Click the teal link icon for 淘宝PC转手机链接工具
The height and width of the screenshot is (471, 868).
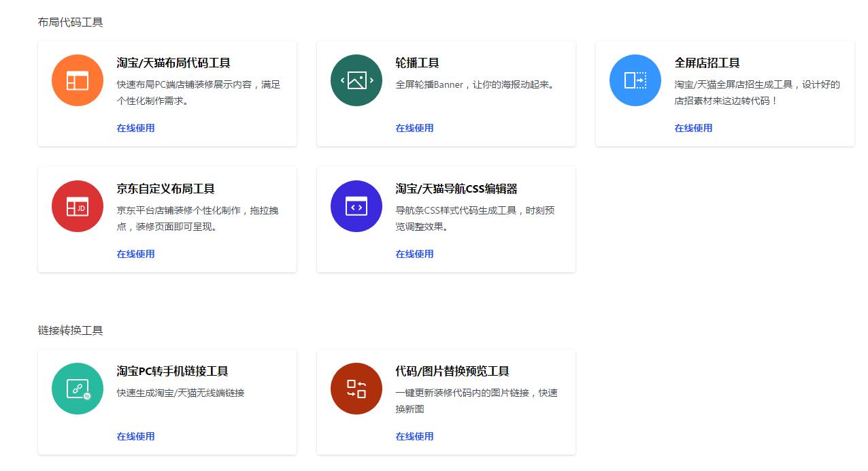77,389
